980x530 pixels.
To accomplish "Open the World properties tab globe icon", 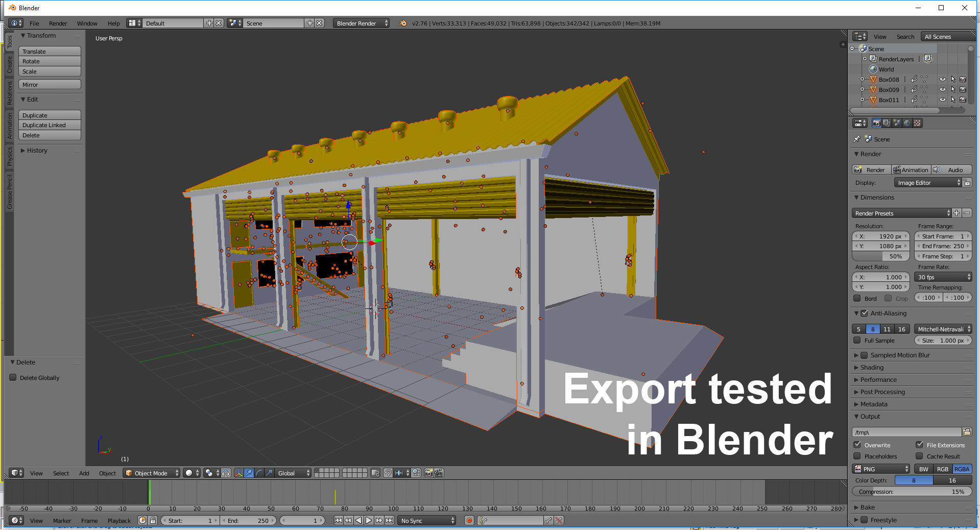I will (x=907, y=123).
